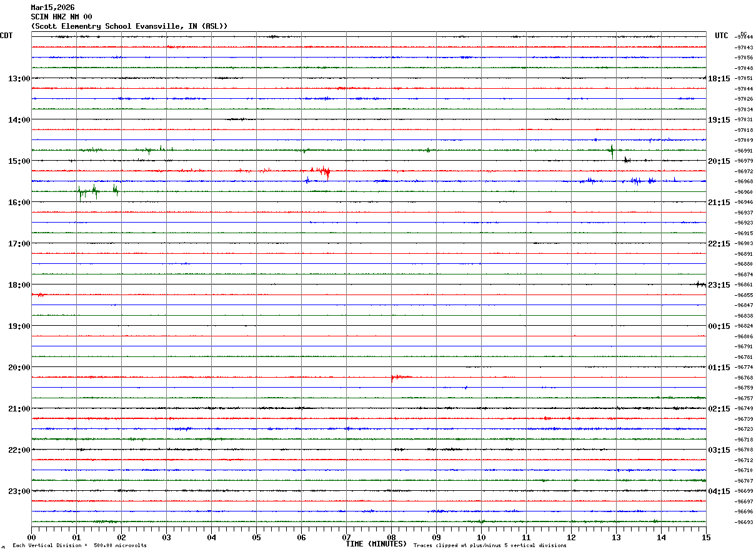Click the 19:00 CDT hour label
Image resolution: width=756 pixels, height=554 pixels.
click(x=19, y=326)
